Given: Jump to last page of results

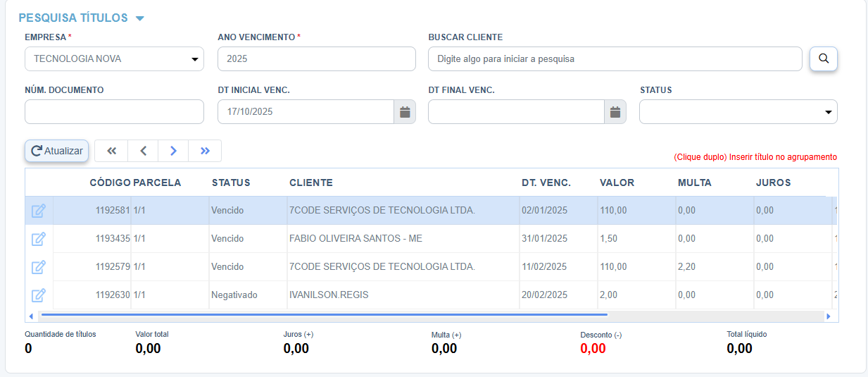Looking at the screenshot, I should [205, 151].
